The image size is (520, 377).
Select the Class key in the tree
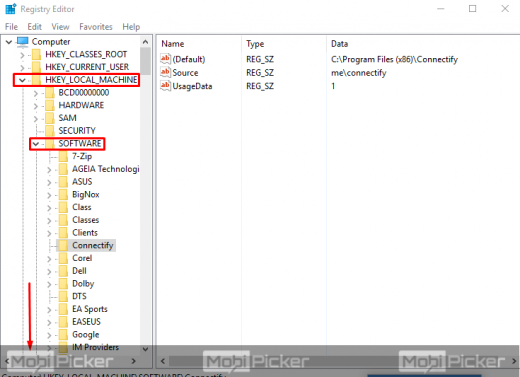tap(82, 207)
